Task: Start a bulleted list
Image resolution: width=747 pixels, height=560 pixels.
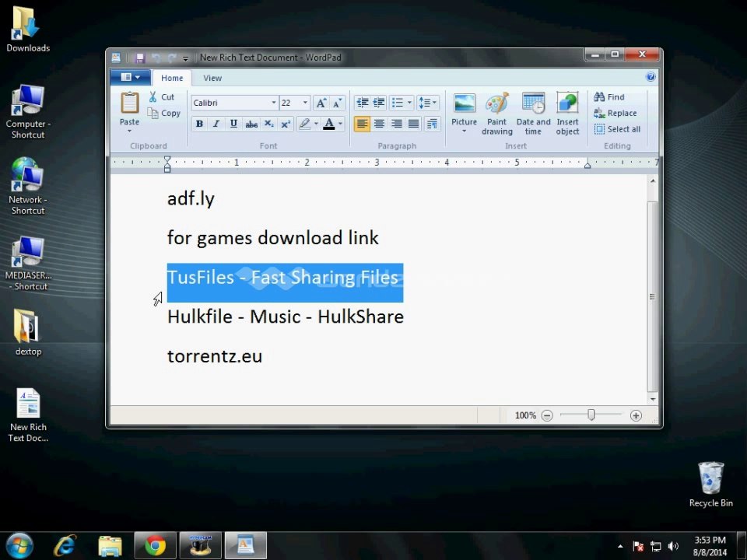Action: [x=397, y=103]
